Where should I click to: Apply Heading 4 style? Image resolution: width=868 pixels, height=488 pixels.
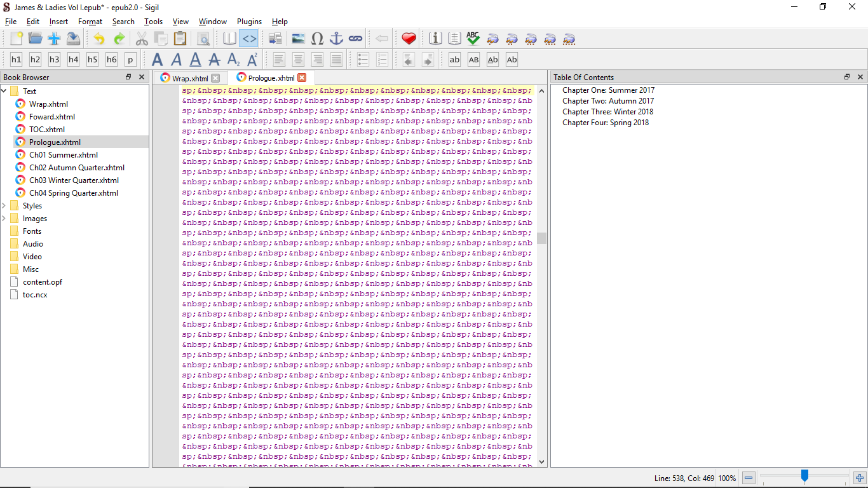[73, 60]
